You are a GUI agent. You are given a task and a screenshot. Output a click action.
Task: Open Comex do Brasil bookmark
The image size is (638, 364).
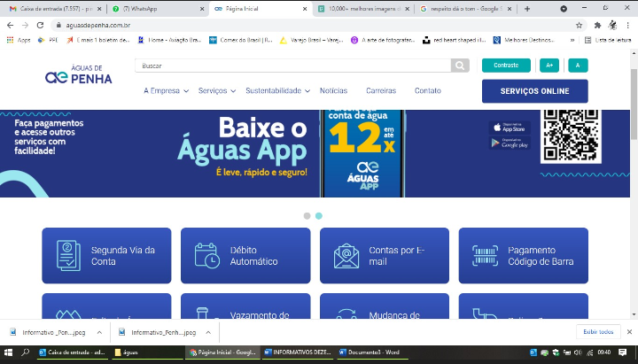(241, 40)
